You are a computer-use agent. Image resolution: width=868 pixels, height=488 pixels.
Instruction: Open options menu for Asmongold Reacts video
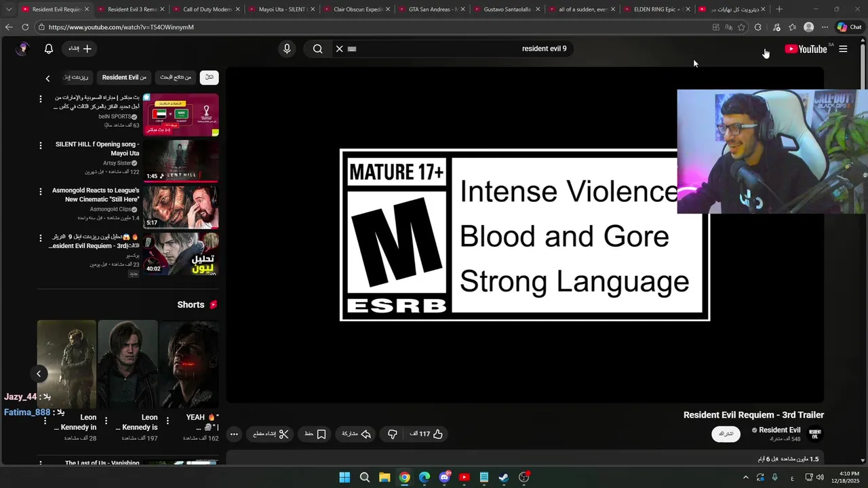click(x=40, y=192)
